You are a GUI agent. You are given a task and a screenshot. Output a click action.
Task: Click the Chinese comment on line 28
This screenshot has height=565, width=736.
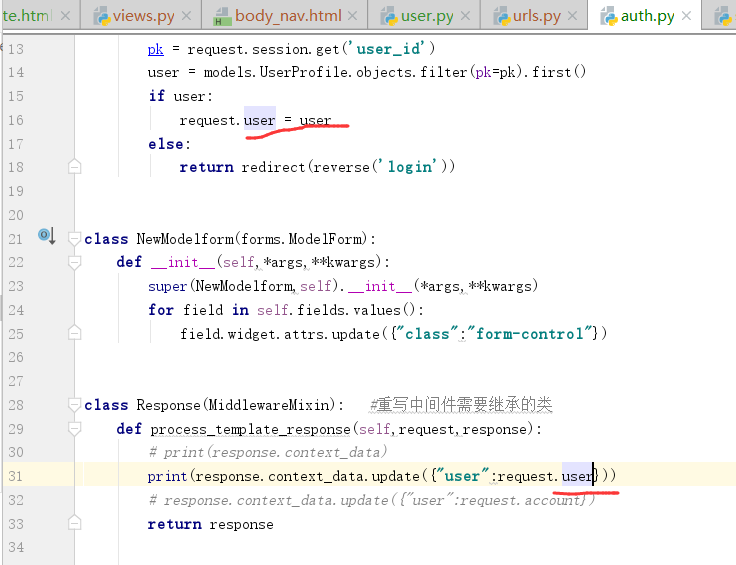click(461, 405)
